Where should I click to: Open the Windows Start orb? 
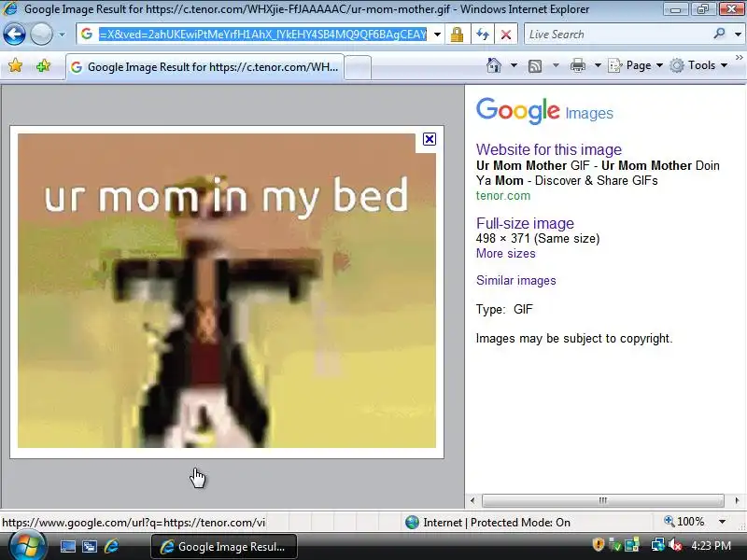click(27, 546)
